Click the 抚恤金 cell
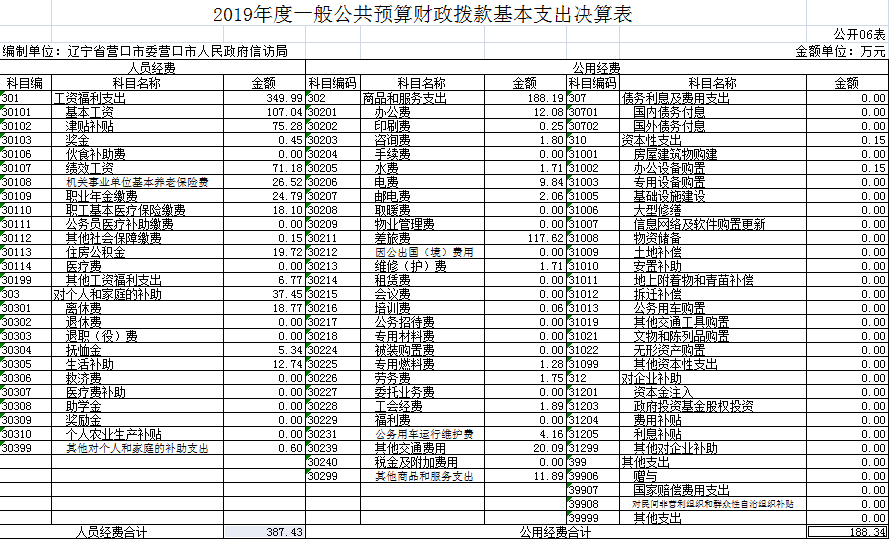This screenshot has height=539, width=889. tap(138, 350)
